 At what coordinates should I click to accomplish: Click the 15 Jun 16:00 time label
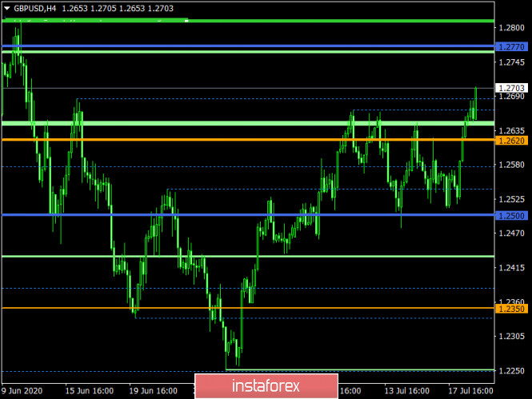89,392
